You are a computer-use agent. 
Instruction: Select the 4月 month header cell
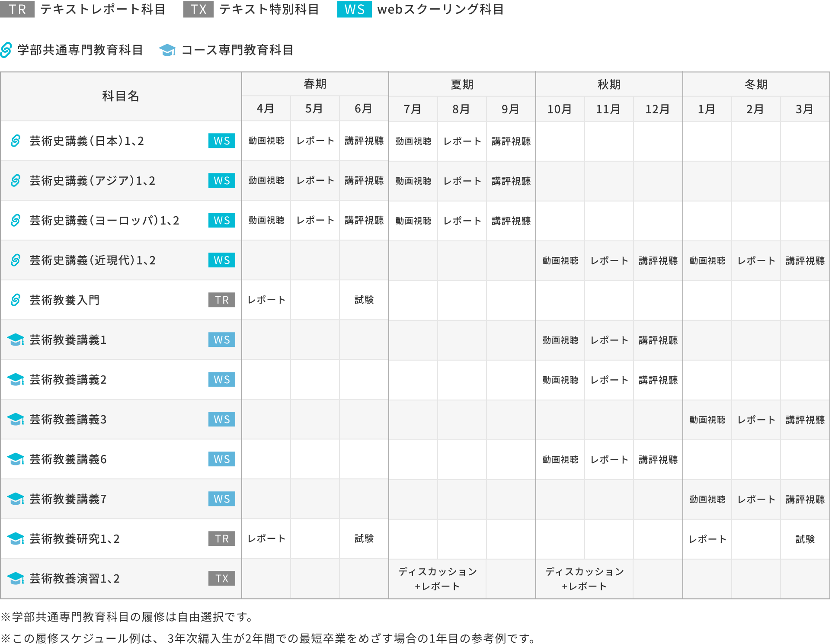pyautogui.click(x=266, y=109)
